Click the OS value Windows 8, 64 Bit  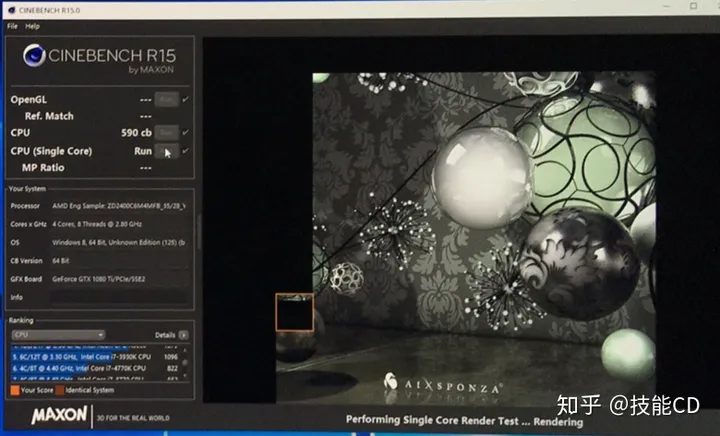coord(118,242)
